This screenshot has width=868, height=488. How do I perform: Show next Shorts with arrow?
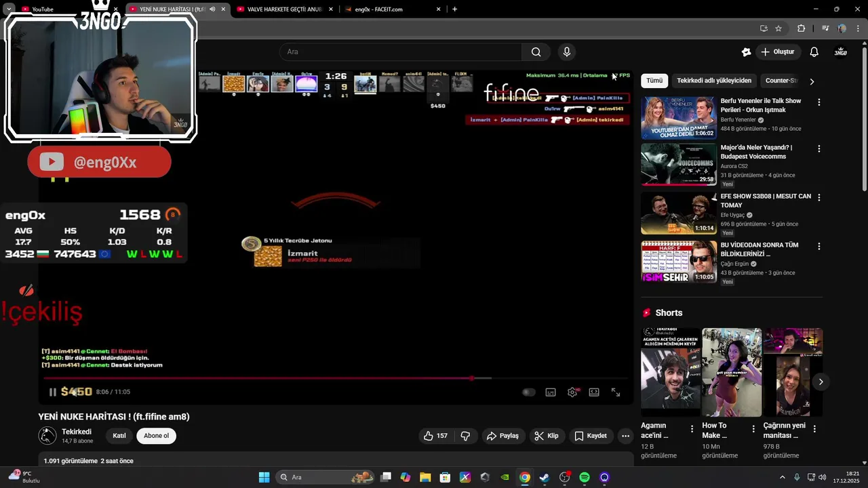tap(821, 382)
